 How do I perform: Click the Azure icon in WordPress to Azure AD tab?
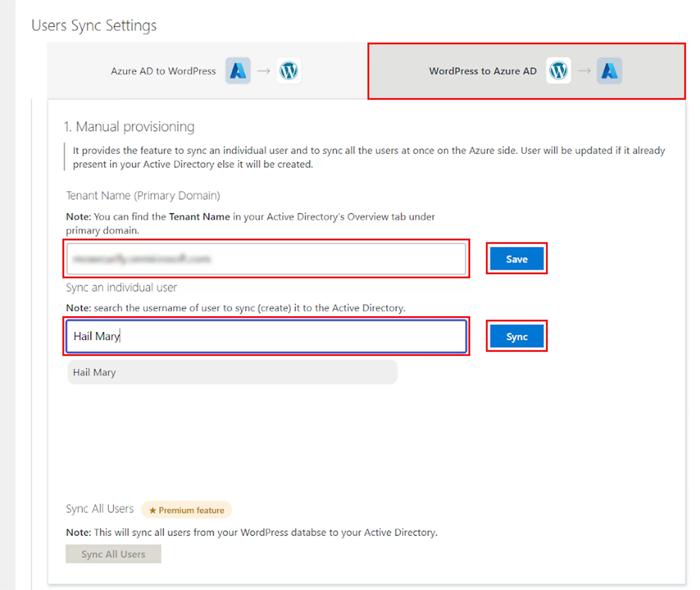pos(609,71)
